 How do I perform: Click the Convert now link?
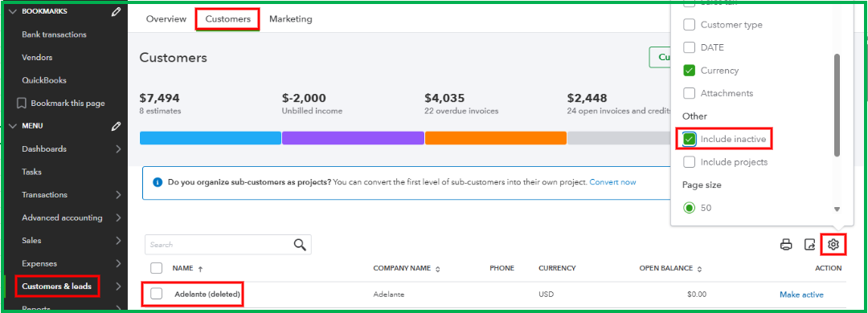click(612, 182)
